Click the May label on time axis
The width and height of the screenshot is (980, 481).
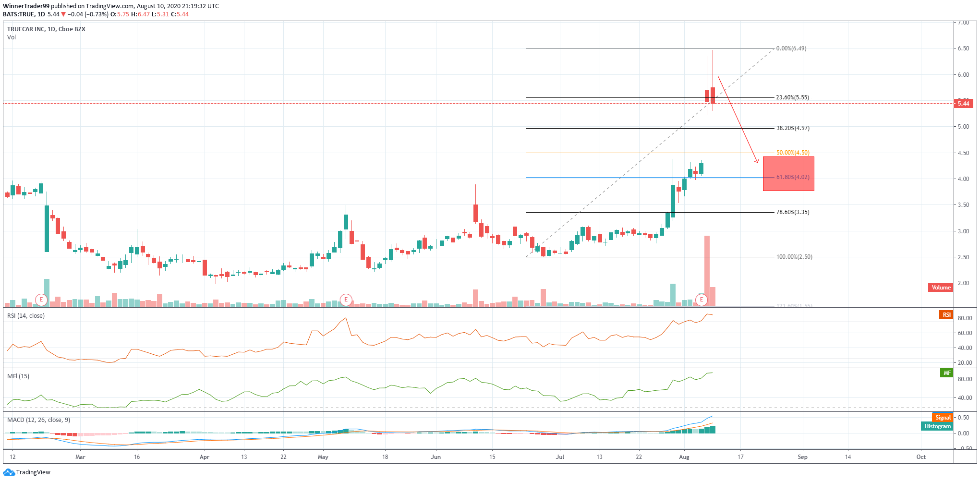coord(323,457)
